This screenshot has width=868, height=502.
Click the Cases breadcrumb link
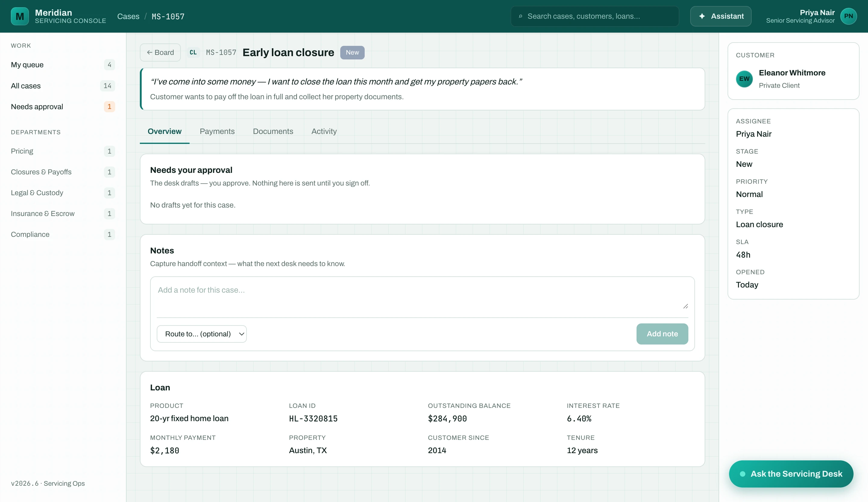128,16
